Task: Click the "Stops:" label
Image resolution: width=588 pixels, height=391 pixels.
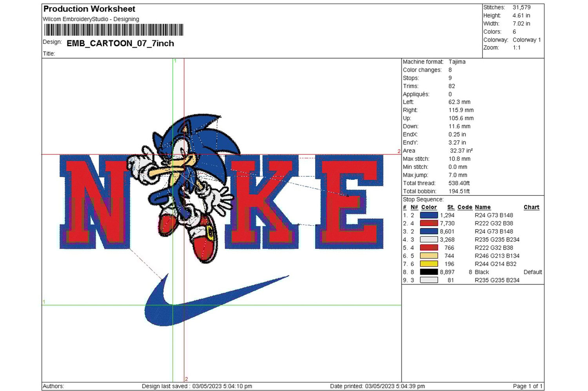Action: click(411, 78)
